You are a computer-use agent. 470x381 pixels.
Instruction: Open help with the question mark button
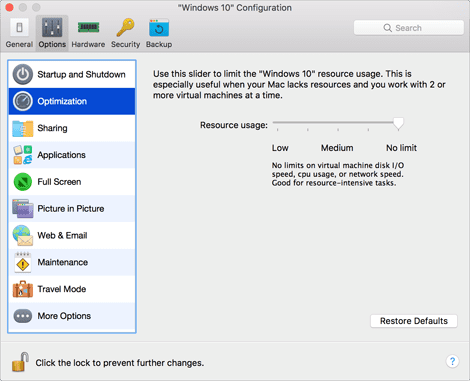tap(452, 361)
